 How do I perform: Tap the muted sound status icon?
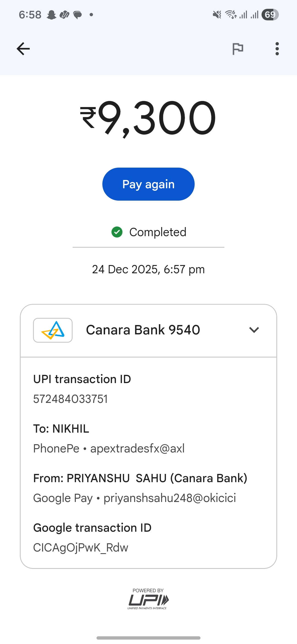click(x=217, y=15)
